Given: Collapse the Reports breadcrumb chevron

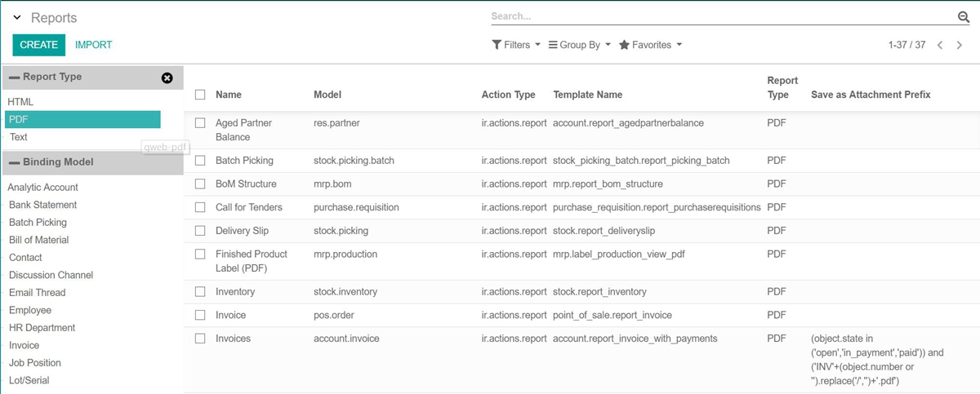Looking at the screenshot, I should pos(17,18).
